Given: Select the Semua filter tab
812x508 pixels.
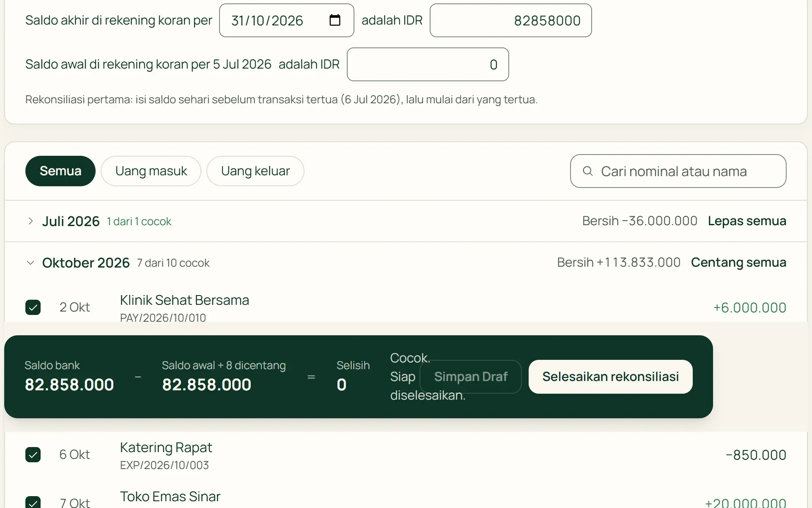Looking at the screenshot, I should [x=60, y=171].
